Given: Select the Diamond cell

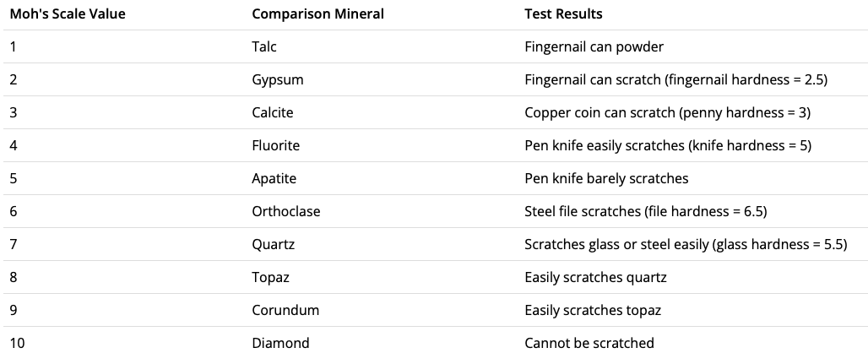Looking at the screenshot, I should (280, 344).
